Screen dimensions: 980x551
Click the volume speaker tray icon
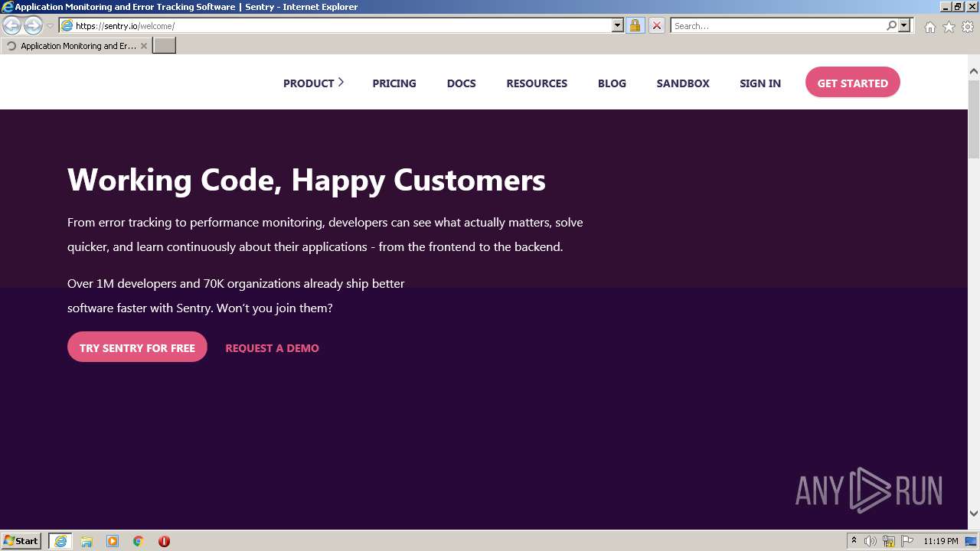871,541
